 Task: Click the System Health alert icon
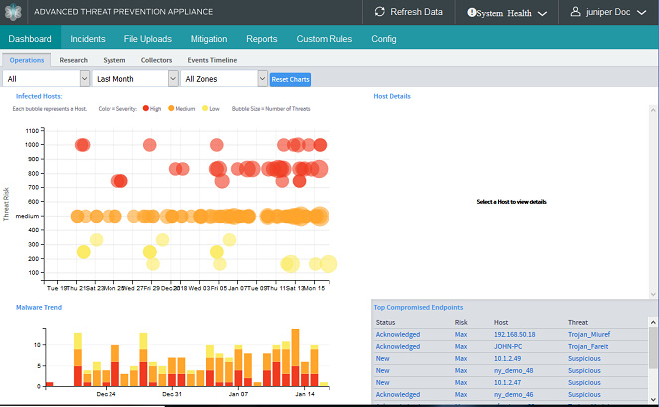[472, 13]
